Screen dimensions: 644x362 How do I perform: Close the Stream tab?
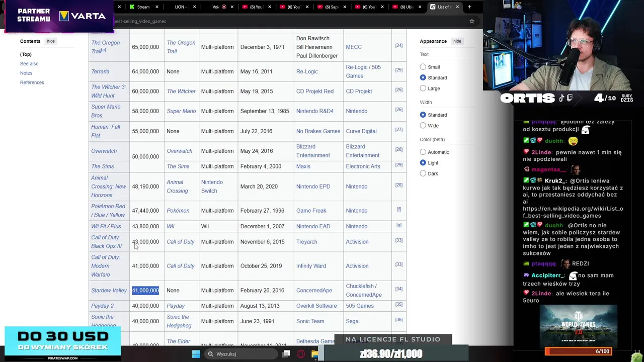tap(157, 7)
